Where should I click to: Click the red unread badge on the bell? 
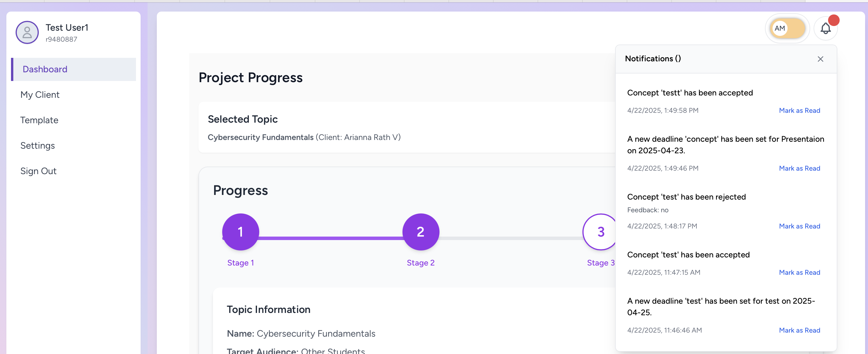coord(835,20)
